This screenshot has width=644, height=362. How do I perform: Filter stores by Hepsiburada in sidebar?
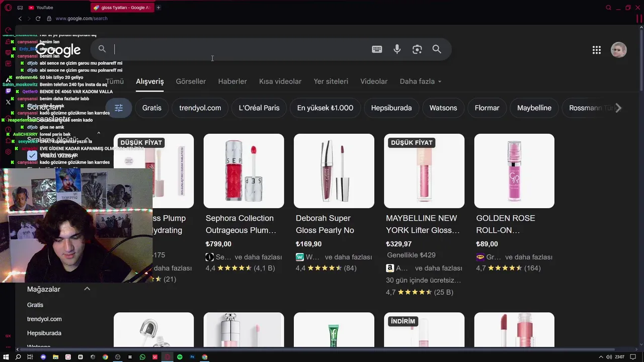pos(44,333)
